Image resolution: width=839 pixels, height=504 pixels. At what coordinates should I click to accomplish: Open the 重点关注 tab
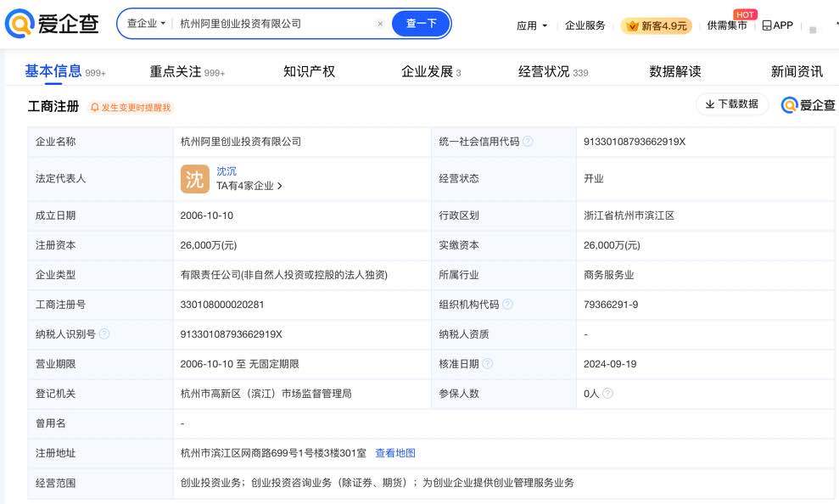187,71
